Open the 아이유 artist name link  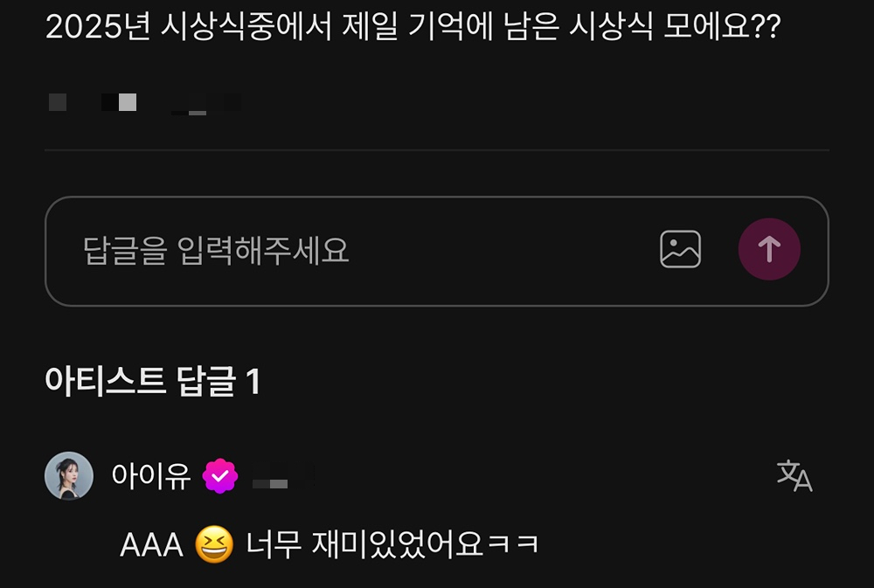[151, 476]
